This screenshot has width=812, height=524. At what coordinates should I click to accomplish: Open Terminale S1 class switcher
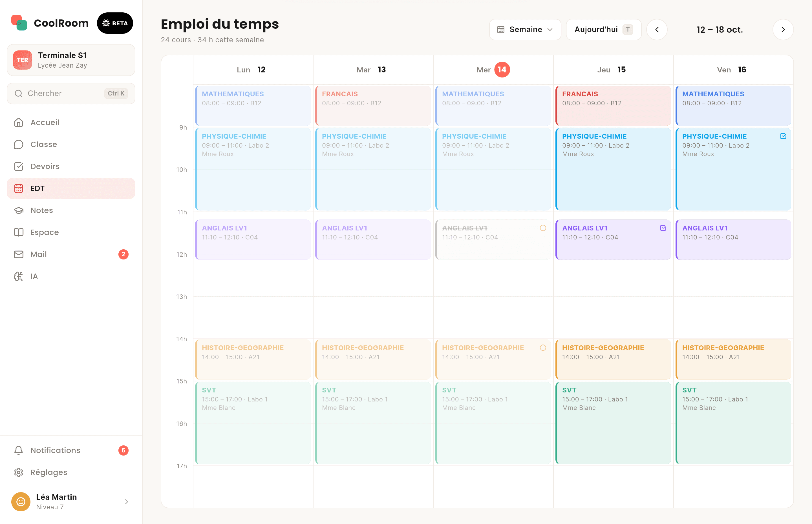(x=71, y=60)
